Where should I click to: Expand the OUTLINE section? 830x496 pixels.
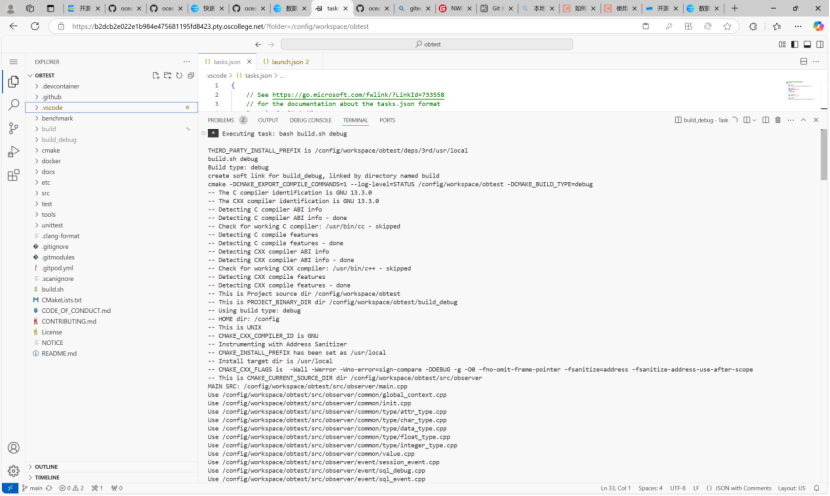pos(111,467)
